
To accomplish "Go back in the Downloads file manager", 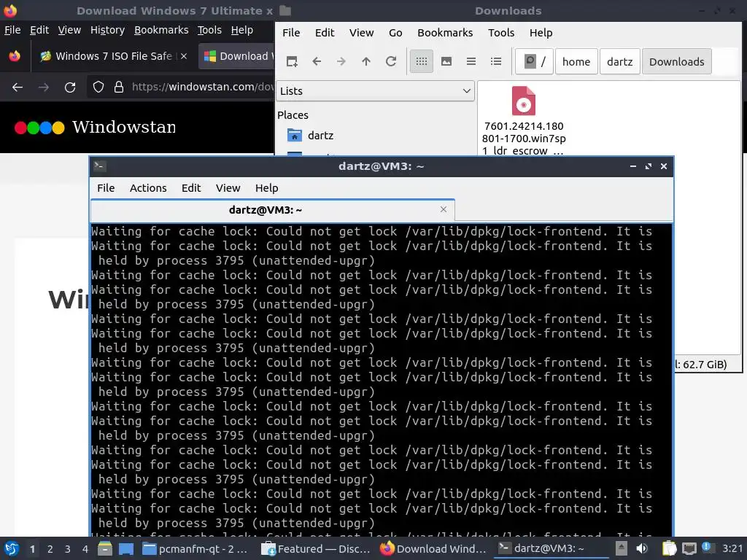I will pyautogui.click(x=317, y=61).
